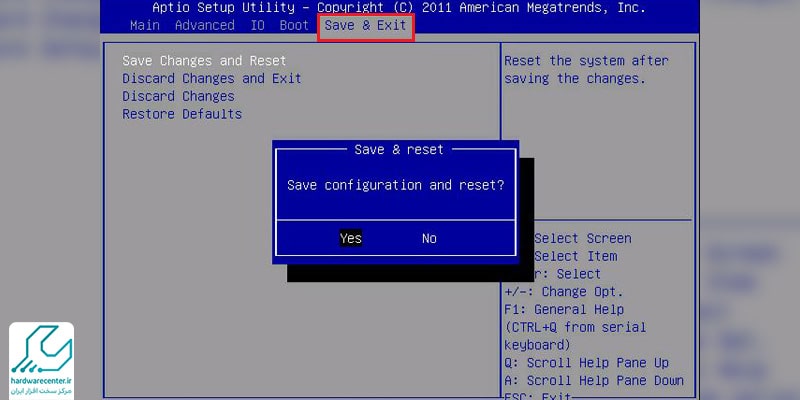The image size is (800, 400).
Task: Click the 'F1: General Help' hint
Action: [564, 309]
